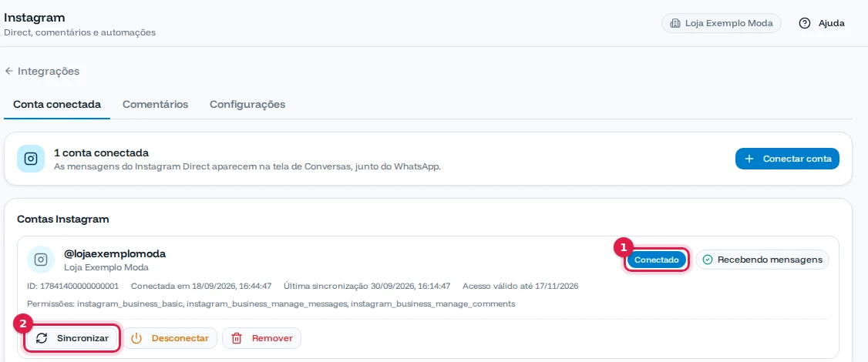
Task: Click the Loja Exemplo Moda store chip
Action: click(722, 23)
